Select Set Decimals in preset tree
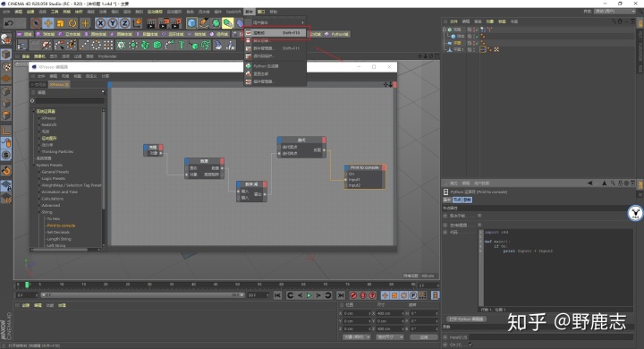This screenshot has height=349, width=644. pos(58,233)
